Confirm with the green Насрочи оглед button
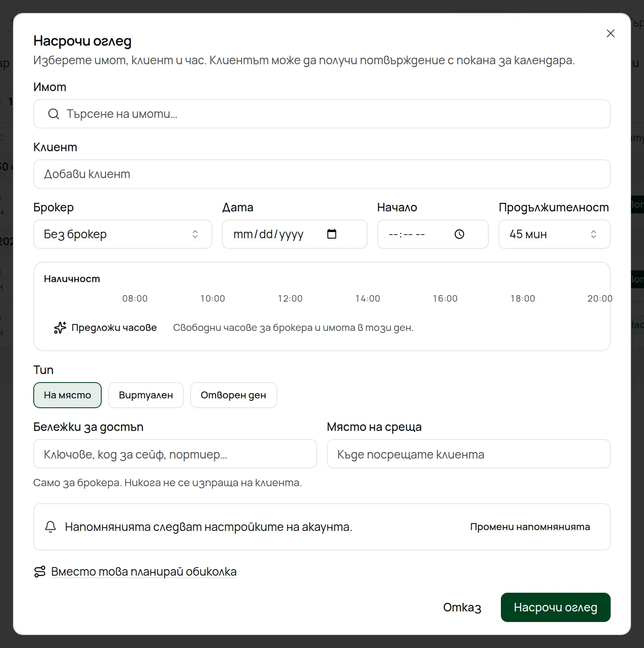This screenshot has height=648, width=644. (x=556, y=607)
